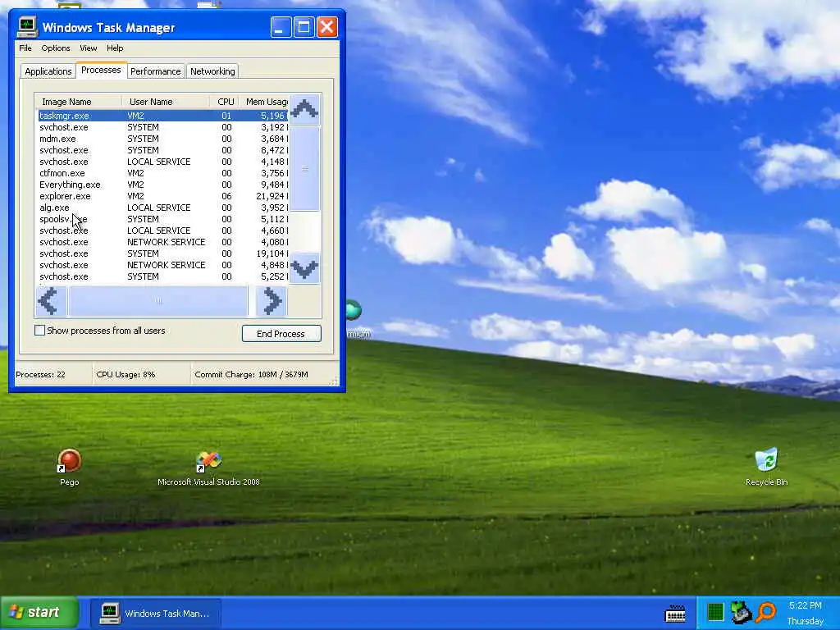The width and height of the screenshot is (840, 630).
Task: Close the Windows Task Manager window
Action: pyautogui.click(x=326, y=27)
